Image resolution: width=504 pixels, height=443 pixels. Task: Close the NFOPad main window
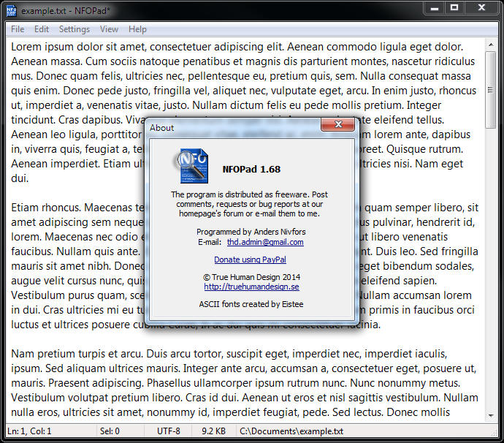(x=481, y=8)
